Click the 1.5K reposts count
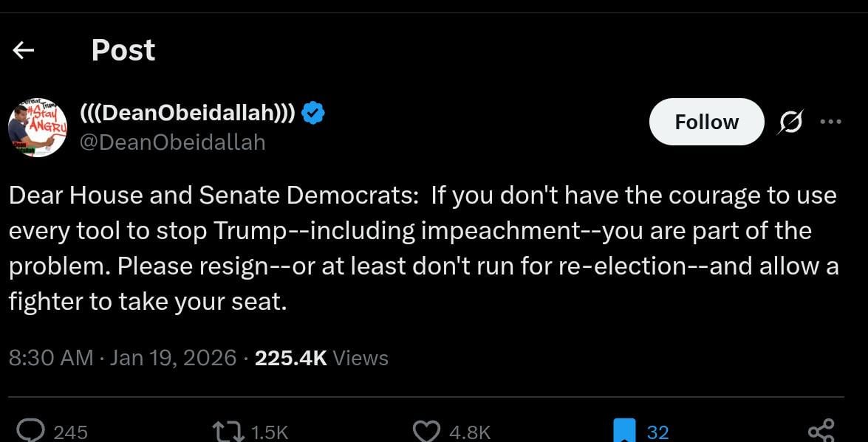Screen dimensions: 868x442 [269, 432]
